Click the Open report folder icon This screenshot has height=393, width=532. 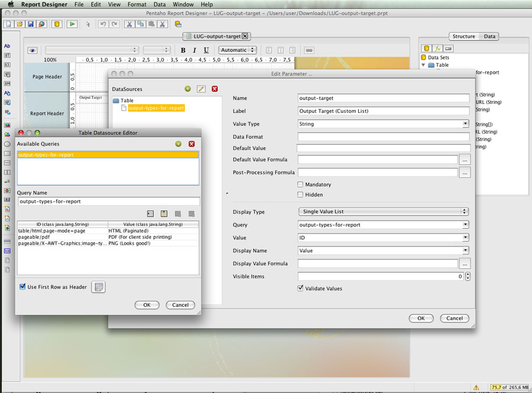[20, 24]
